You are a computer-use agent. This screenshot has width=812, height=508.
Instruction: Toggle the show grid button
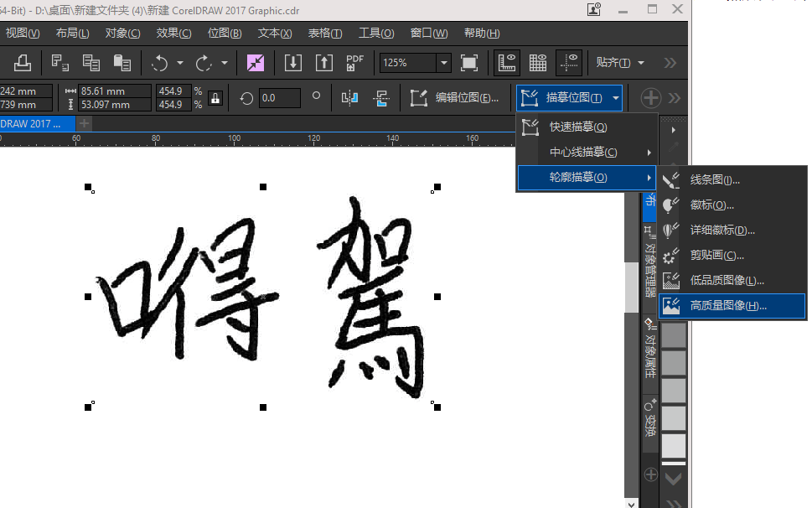(537, 63)
